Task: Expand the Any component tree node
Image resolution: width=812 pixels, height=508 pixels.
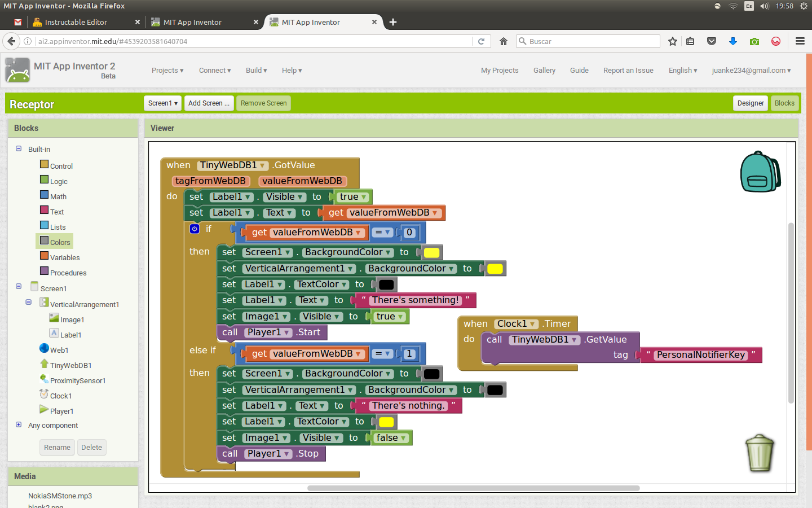Action: click(x=19, y=424)
